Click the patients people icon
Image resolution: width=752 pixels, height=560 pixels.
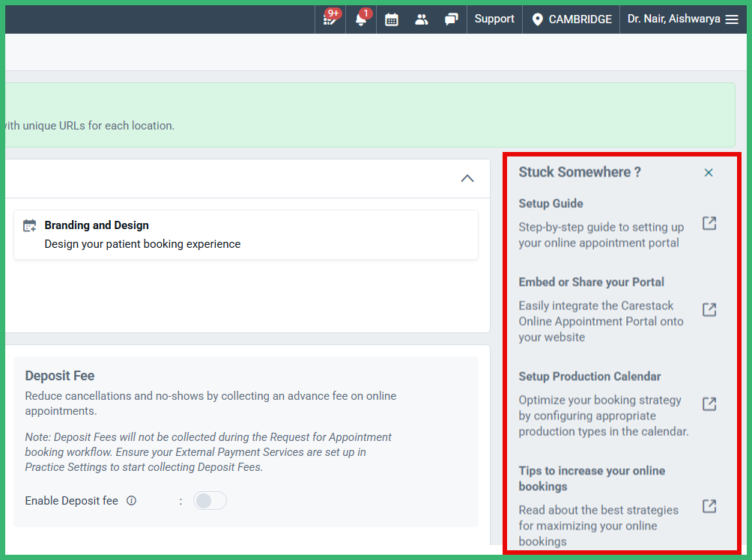(422, 19)
